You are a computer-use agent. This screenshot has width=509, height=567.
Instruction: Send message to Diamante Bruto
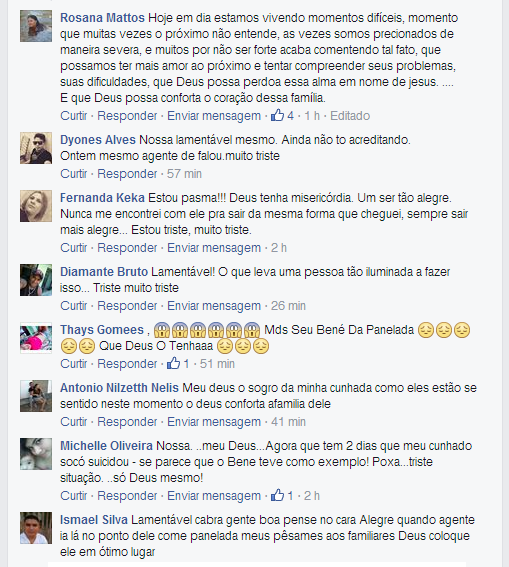[x=214, y=306]
